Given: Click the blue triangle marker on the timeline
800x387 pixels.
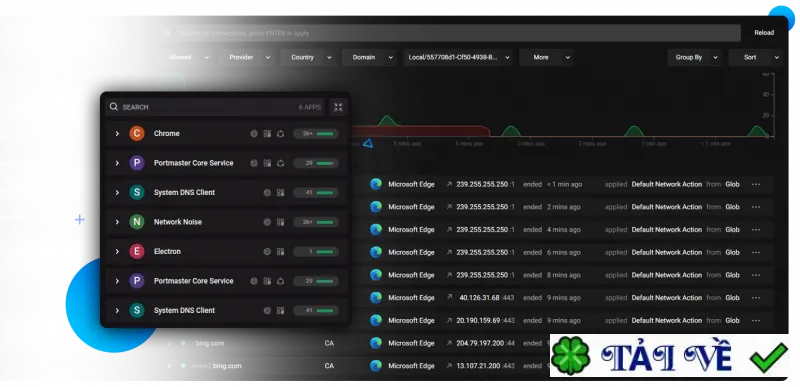Looking at the screenshot, I should pos(368,144).
